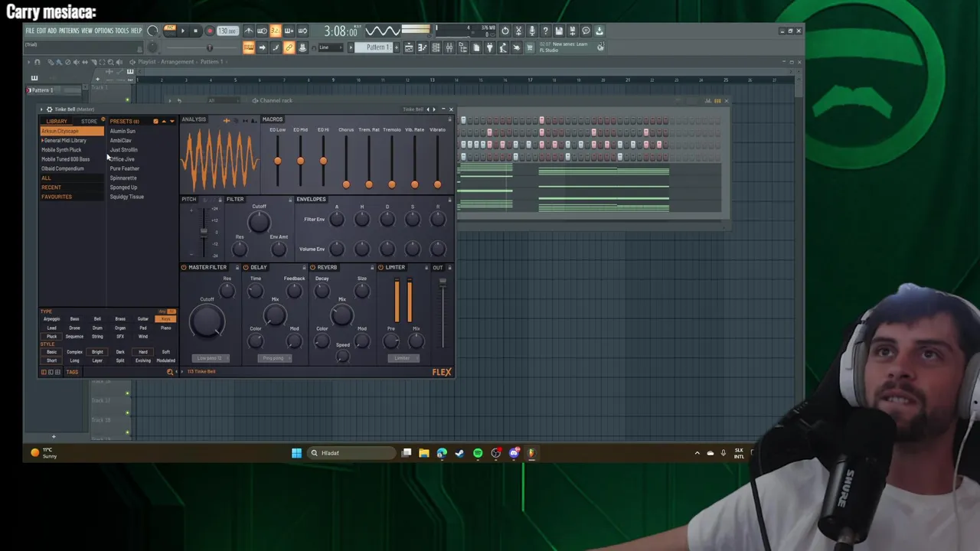This screenshot has height=551, width=980.
Task: Open the PATTERNS menu
Action: click(x=69, y=31)
